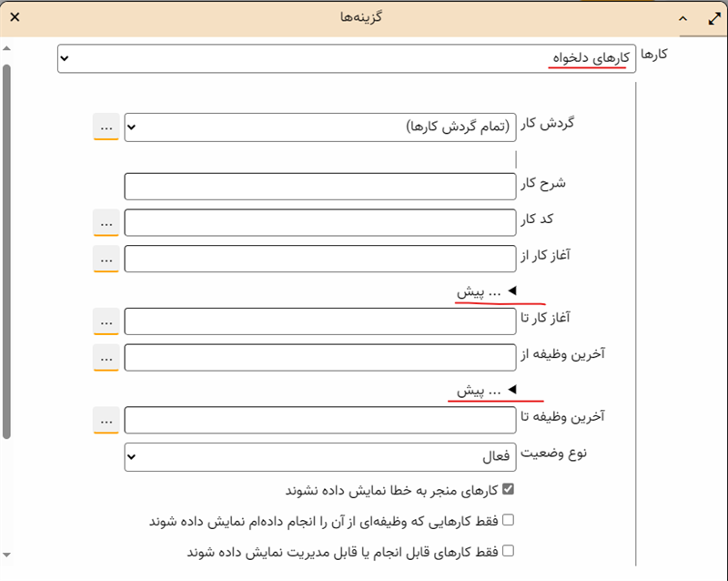The width and height of the screenshot is (728, 581).
Task: Collapse the panel with the title bar caret
Action: (682, 17)
